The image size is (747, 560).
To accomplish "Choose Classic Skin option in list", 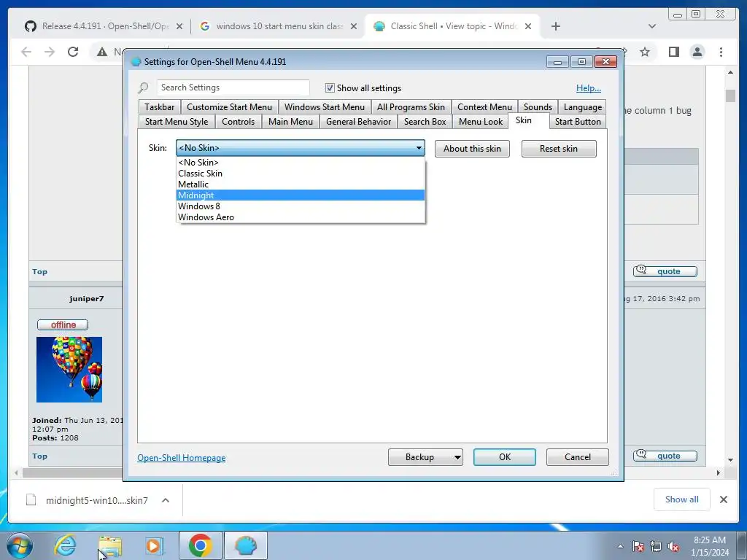I will pyautogui.click(x=300, y=174).
